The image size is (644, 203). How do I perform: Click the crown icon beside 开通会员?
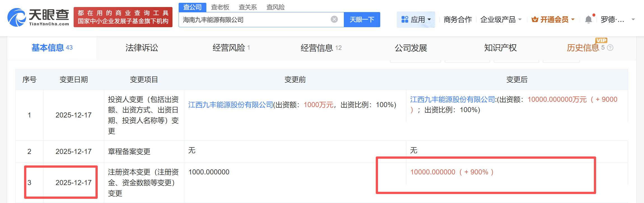pyautogui.click(x=535, y=19)
